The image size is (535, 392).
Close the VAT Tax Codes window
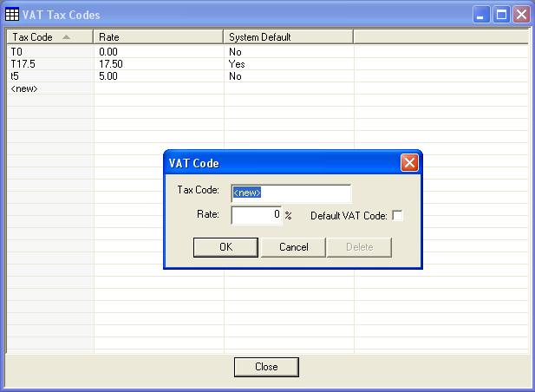(x=521, y=15)
